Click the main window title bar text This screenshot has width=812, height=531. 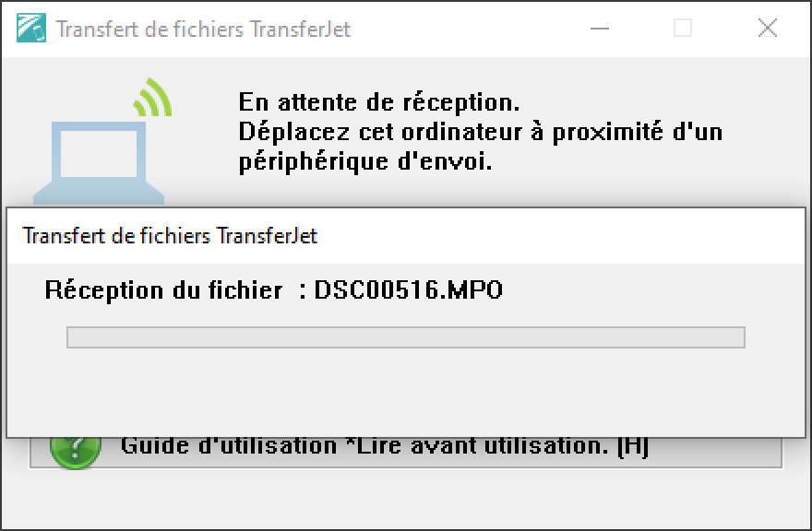[203, 29]
